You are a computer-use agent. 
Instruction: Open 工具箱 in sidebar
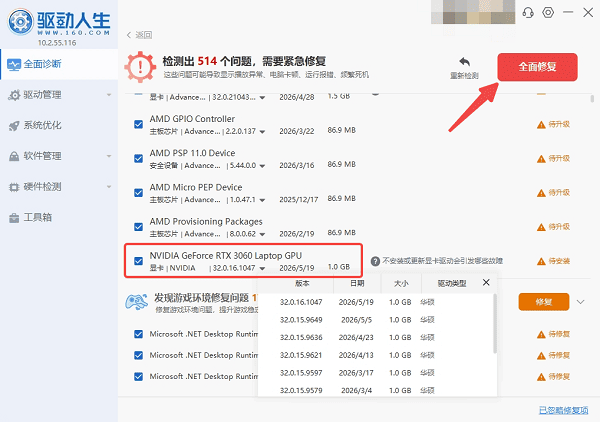click(59, 218)
